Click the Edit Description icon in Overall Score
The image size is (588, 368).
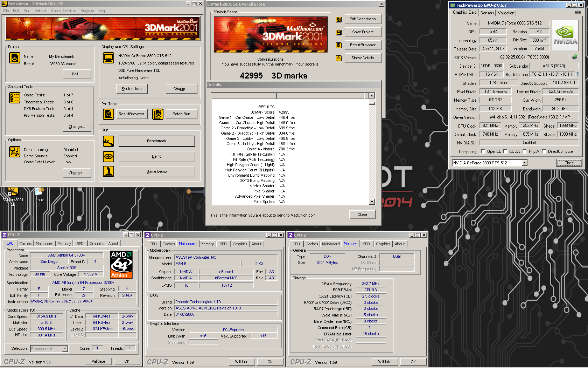click(339, 20)
